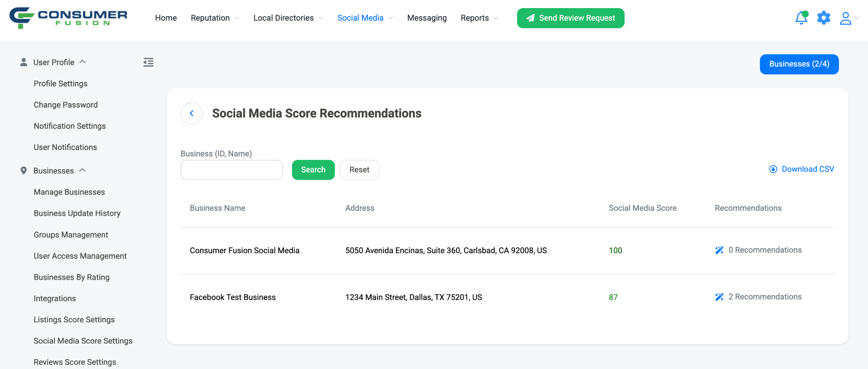Select Change Password in sidebar
The height and width of the screenshot is (369, 868).
pos(66,105)
